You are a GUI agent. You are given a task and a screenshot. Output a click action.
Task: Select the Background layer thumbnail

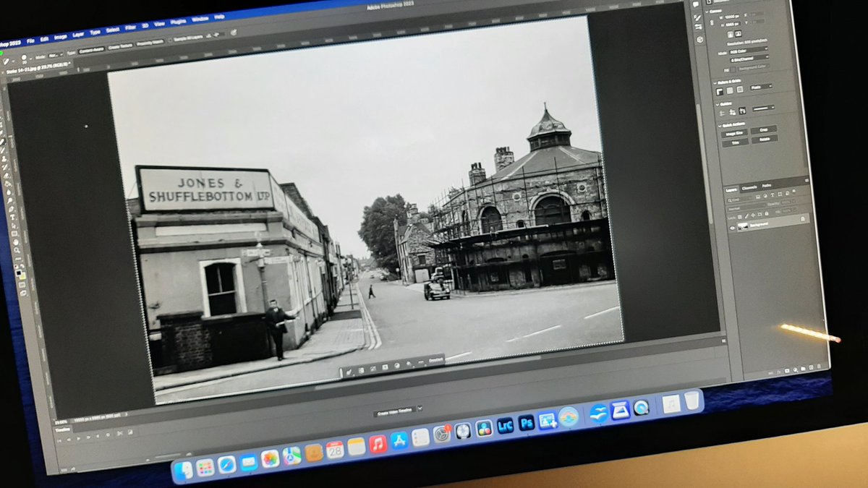(743, 226)
